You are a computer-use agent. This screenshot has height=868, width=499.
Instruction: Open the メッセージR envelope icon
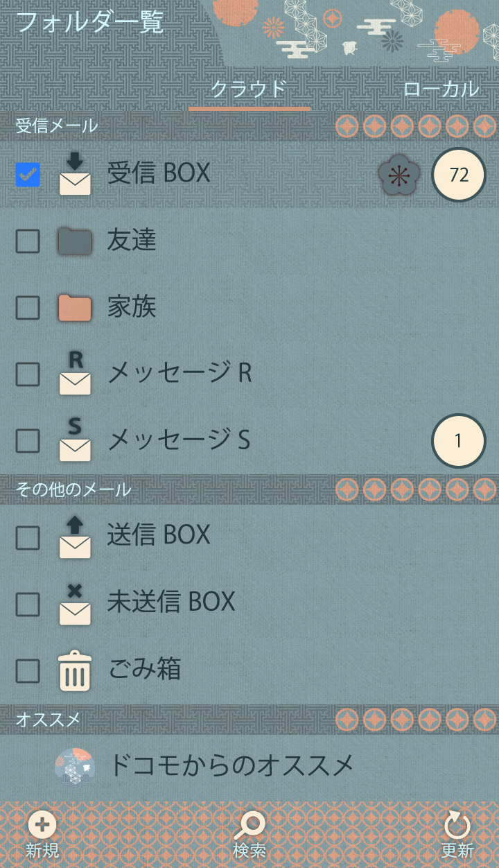tap(75, 374)
